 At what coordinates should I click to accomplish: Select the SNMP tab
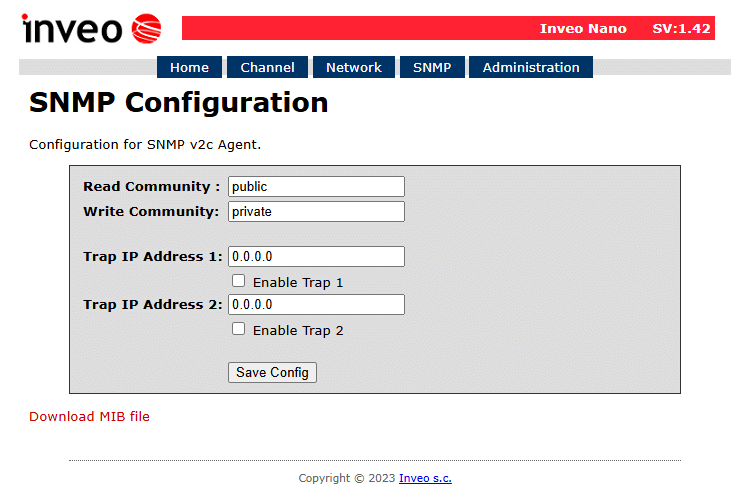[x=432, y=67]
